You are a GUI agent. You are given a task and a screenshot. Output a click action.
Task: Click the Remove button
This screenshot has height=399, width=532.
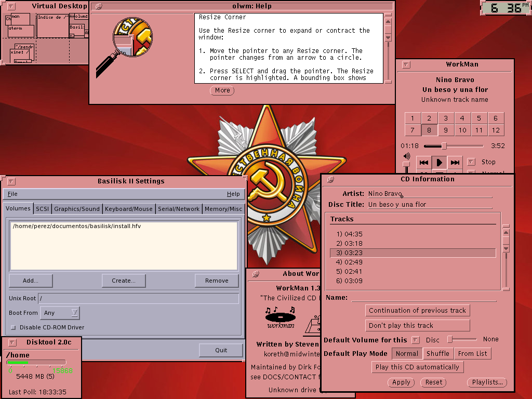tap(217, 281)
